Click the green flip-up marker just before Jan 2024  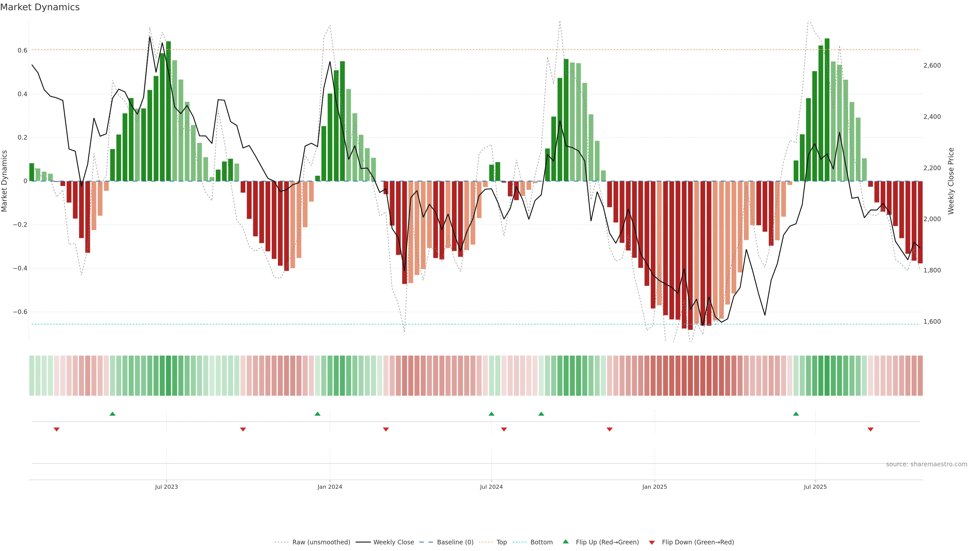[x=318, y=414]
